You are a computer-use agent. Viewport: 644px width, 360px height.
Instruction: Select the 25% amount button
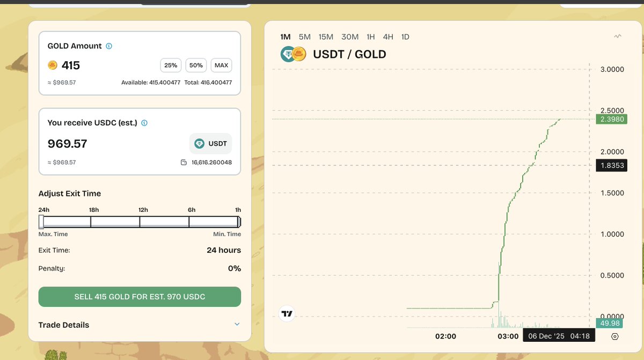171,65
